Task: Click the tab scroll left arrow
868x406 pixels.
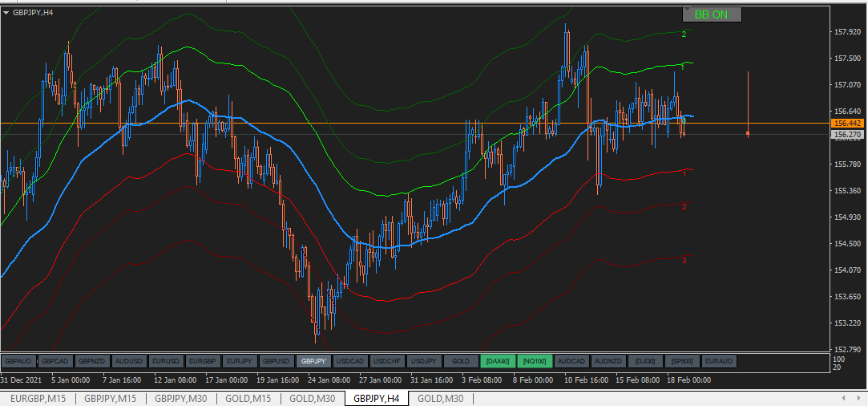Action: click(844, 398)
